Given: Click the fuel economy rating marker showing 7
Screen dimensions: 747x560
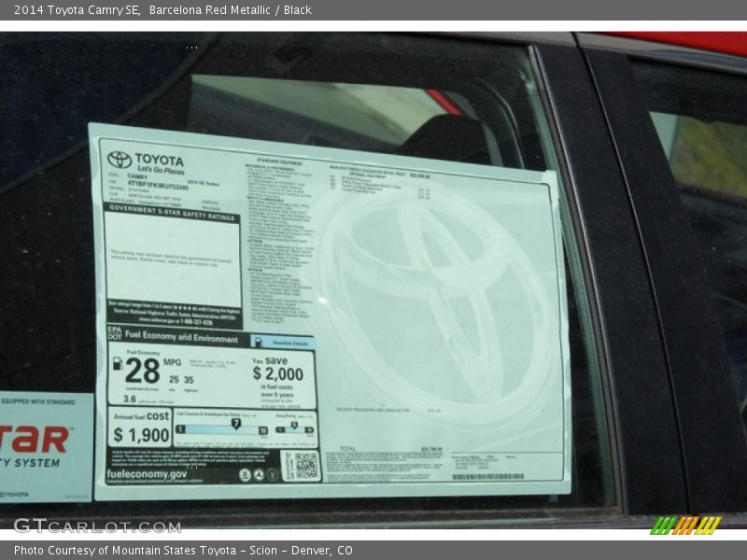Looking at the screenshot, I should click(236, 424).
